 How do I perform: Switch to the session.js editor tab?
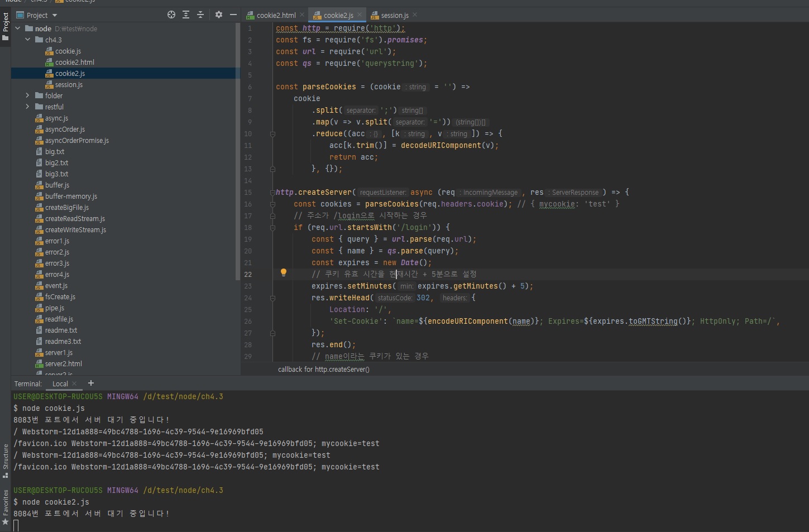point(394,16)
